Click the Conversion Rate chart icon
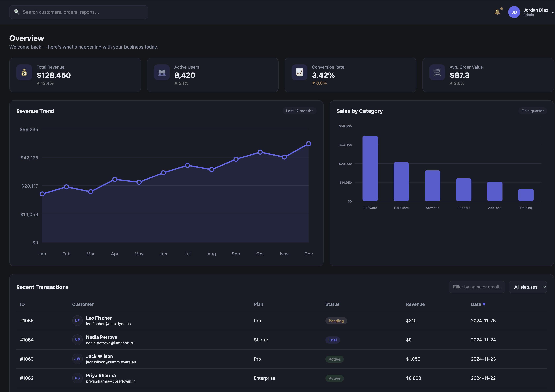The height and width of the screenshot is (392, 555). (x=299, y=72)
